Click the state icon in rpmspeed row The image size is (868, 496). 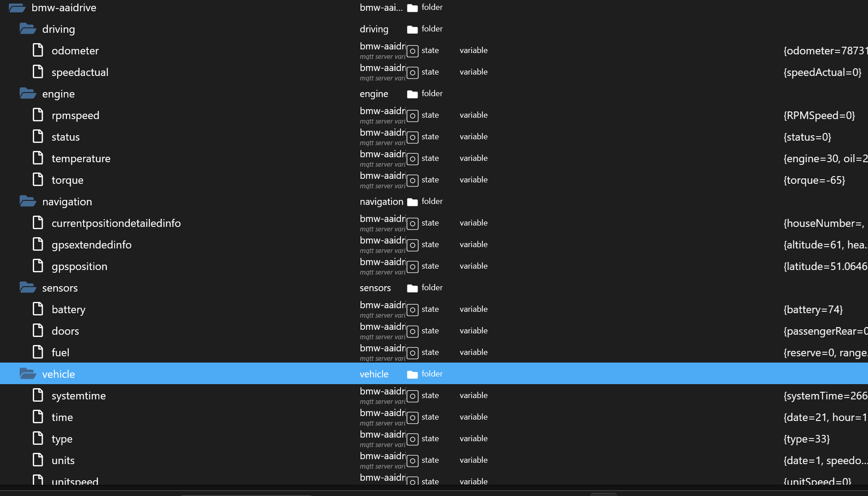click(412, 115)
